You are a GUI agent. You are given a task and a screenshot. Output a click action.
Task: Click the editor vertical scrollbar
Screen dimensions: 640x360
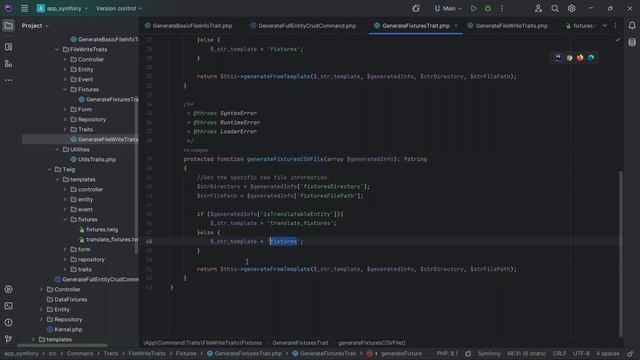pyautogui.click(x=621, y=253)
